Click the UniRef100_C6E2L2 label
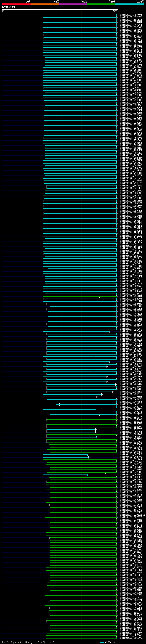146x644 pixels. 131,575
